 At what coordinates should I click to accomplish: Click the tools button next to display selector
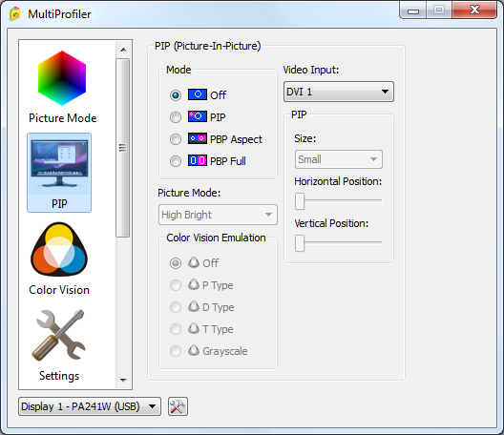pos(178,406)
